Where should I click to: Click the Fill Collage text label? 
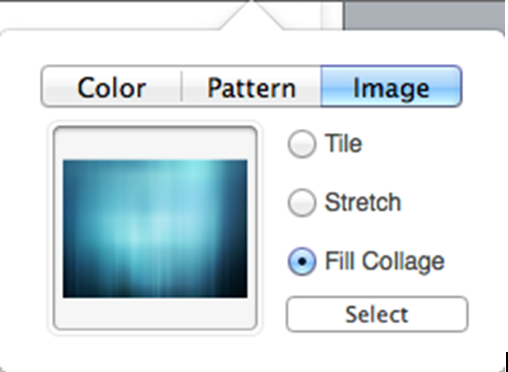tap(385, 261)
